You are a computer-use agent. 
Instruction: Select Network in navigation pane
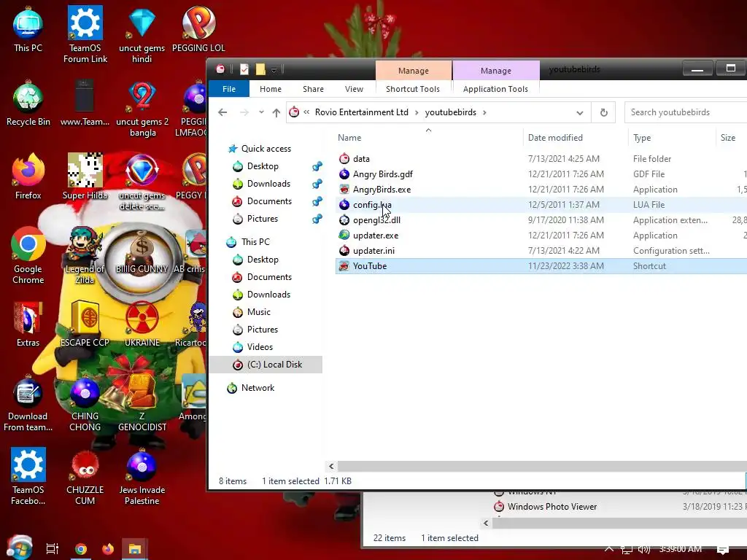(x=258, y=388)
